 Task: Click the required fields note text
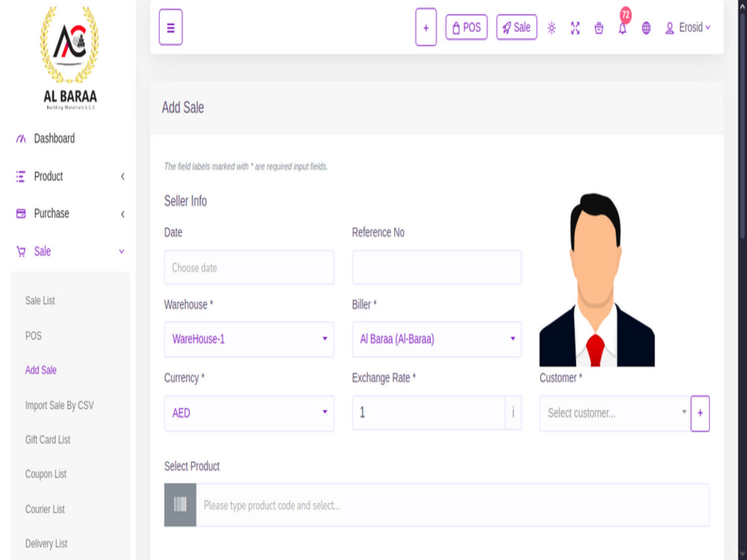[246, 167]
